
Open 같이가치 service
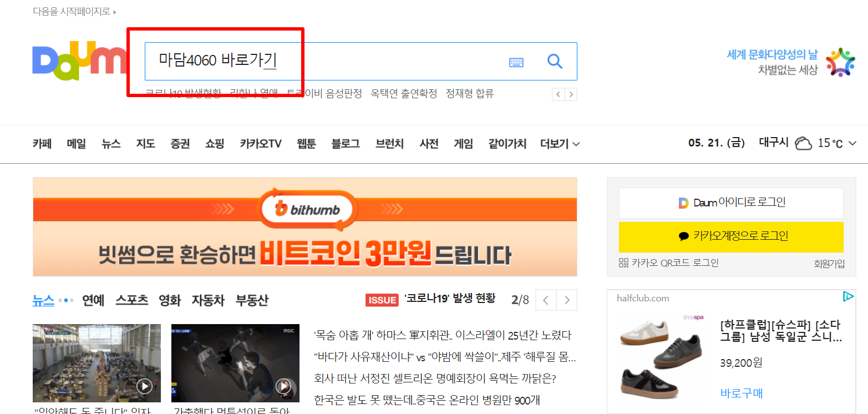tap(507, 144)
